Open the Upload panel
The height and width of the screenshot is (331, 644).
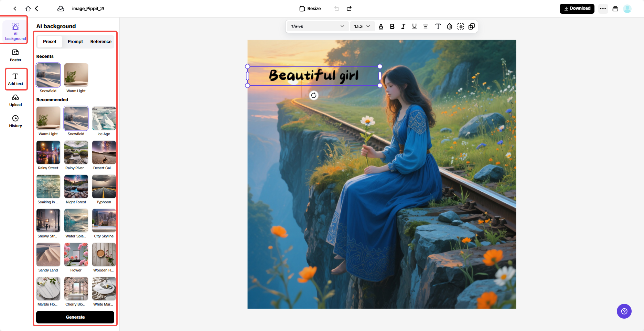(15, 100)
